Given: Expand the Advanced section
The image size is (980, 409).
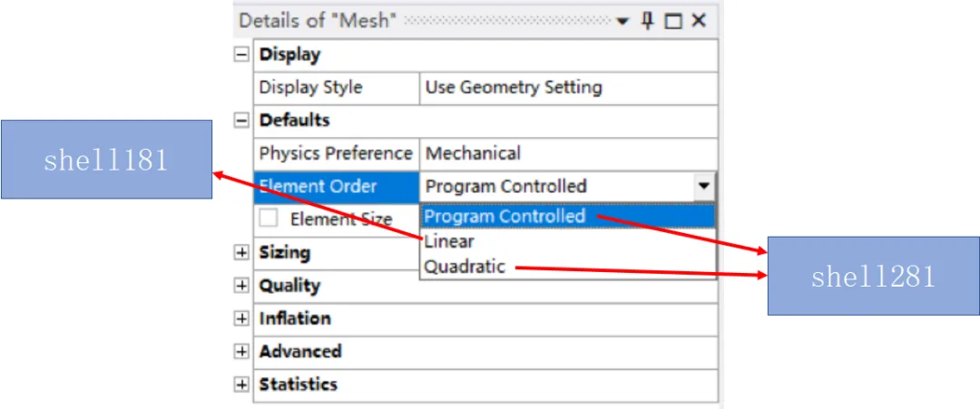Looking at the screenshot, I should point(240,352).
